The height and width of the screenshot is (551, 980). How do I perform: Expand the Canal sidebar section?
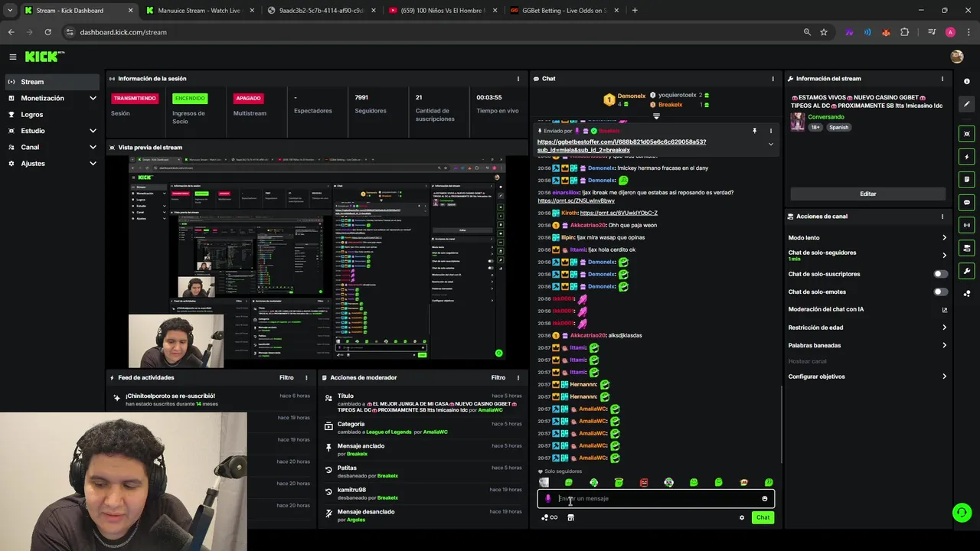point(51,147)
